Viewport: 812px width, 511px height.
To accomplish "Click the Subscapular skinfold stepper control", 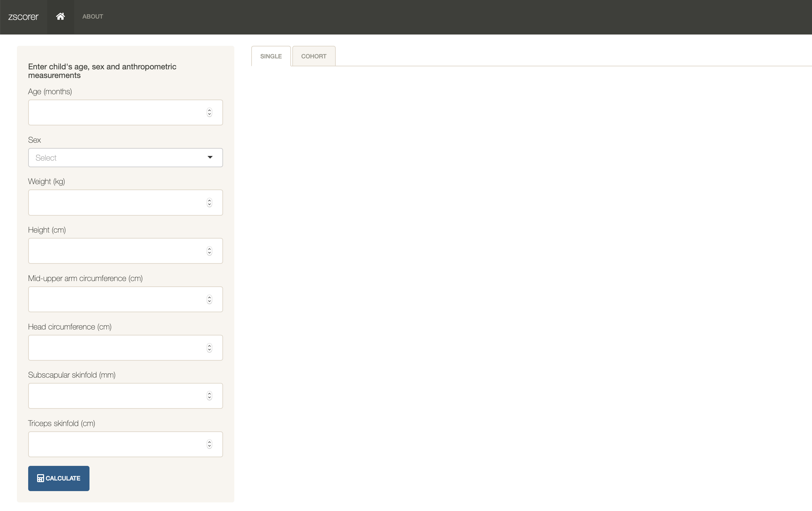I will [x=209, y=396].
